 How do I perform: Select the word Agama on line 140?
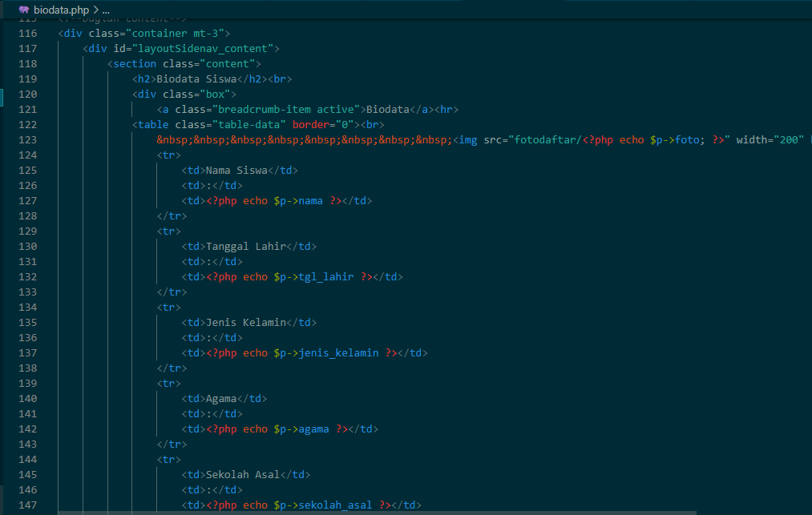coord(221,398)
